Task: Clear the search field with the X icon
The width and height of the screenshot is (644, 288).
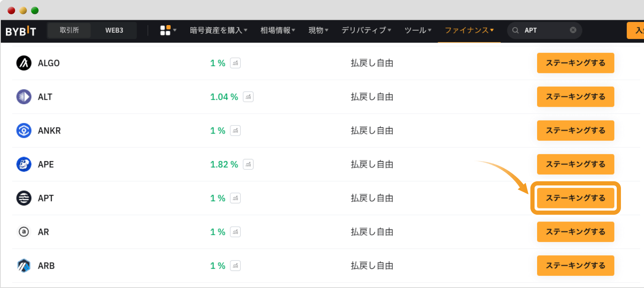Action: point(573,30)
